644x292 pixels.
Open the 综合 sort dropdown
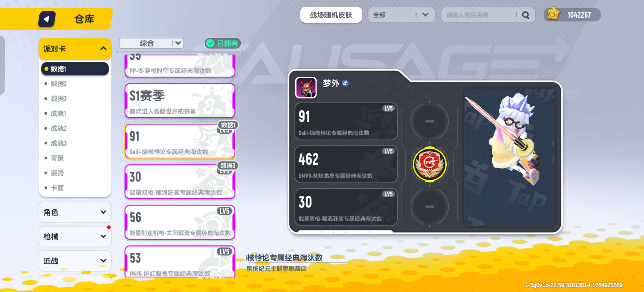(152, 43)
